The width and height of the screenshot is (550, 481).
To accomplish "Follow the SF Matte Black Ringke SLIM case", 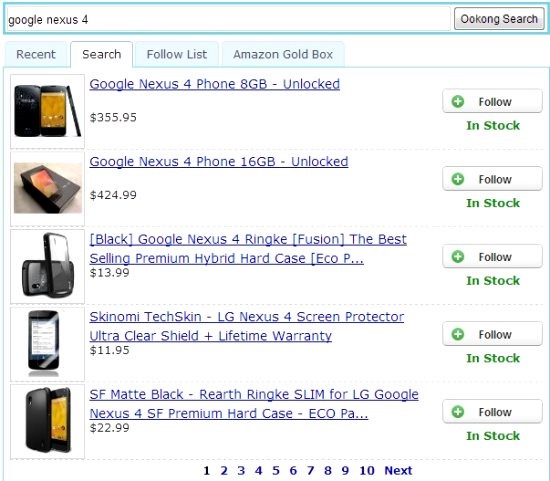I will pyautogui.click(x=492, y=412).
